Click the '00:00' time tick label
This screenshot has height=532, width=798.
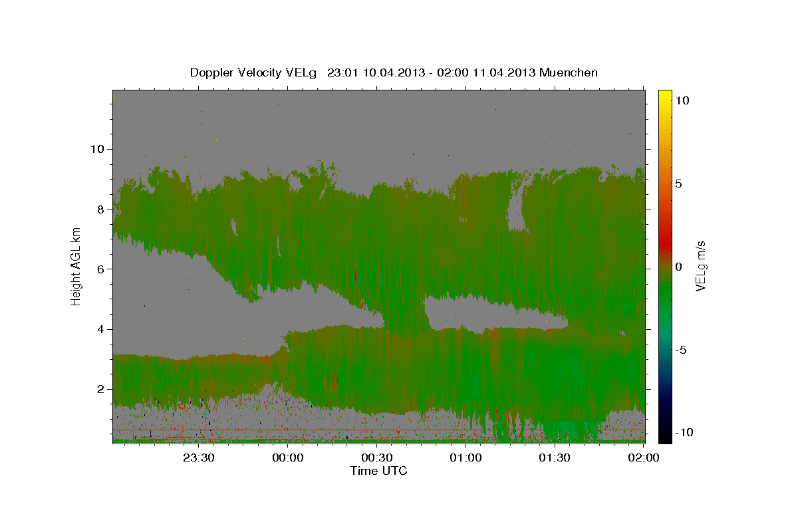pyautogui.click(x=288, y=458)
